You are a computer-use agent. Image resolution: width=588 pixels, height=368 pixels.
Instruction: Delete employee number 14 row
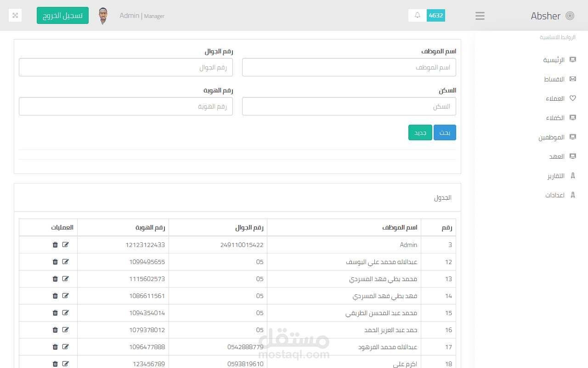pyautogui.click(x=55, y=296)
